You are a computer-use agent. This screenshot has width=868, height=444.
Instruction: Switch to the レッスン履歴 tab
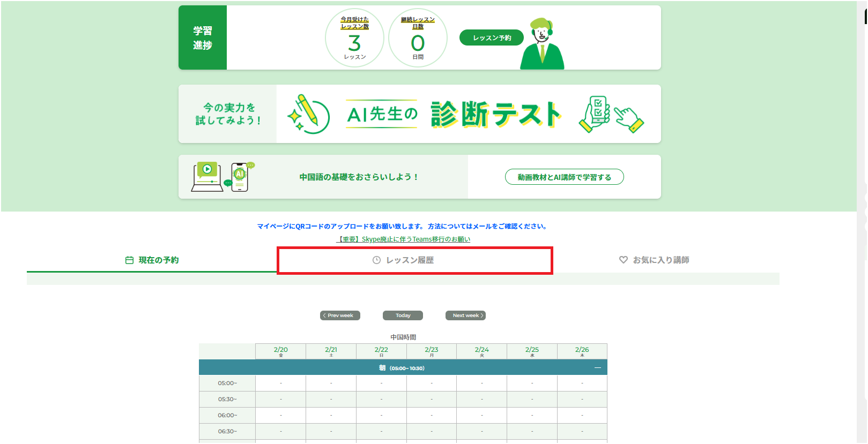pyautogui.click(x=414, y=260)
